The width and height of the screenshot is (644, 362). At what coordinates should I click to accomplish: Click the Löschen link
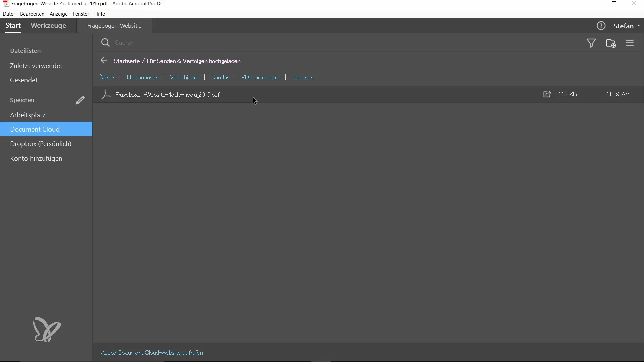[303, 77]
